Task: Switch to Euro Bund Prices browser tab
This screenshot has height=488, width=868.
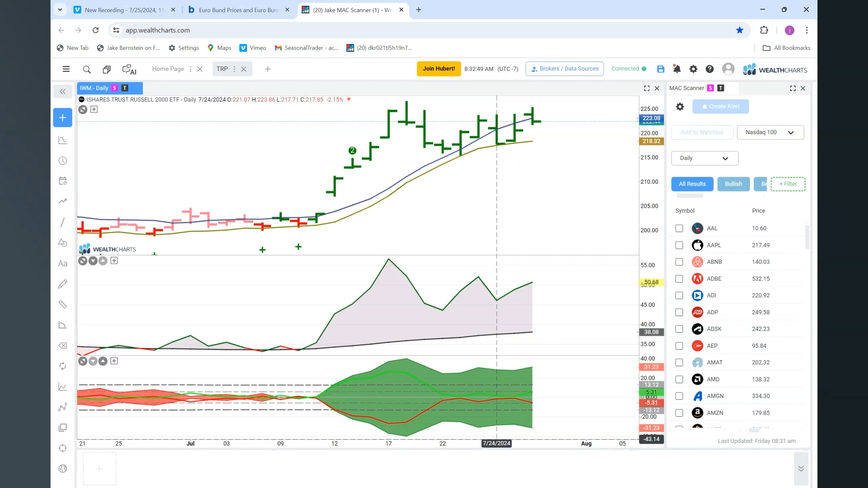Action: [238, 10]
